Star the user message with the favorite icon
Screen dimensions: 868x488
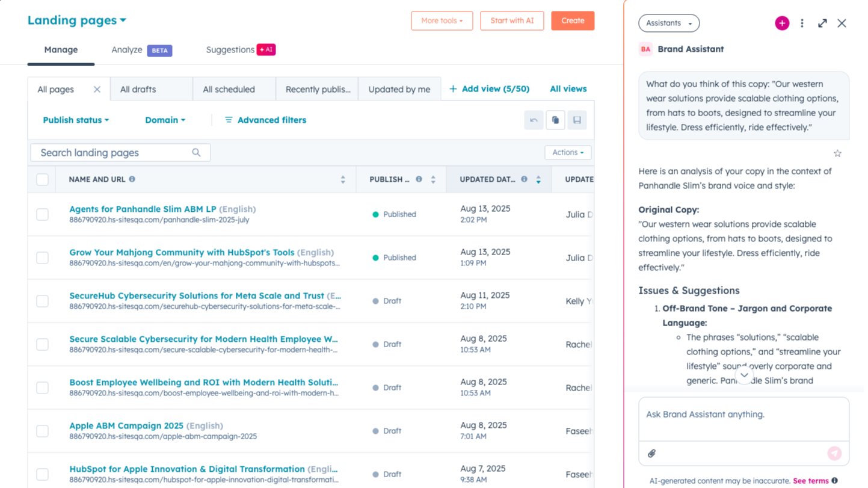point(837,153)
